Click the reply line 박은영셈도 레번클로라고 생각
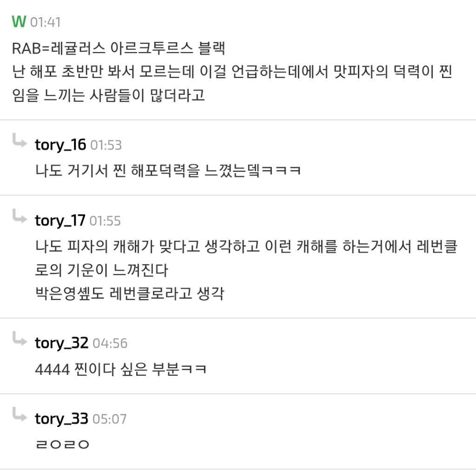 [130, 294]
